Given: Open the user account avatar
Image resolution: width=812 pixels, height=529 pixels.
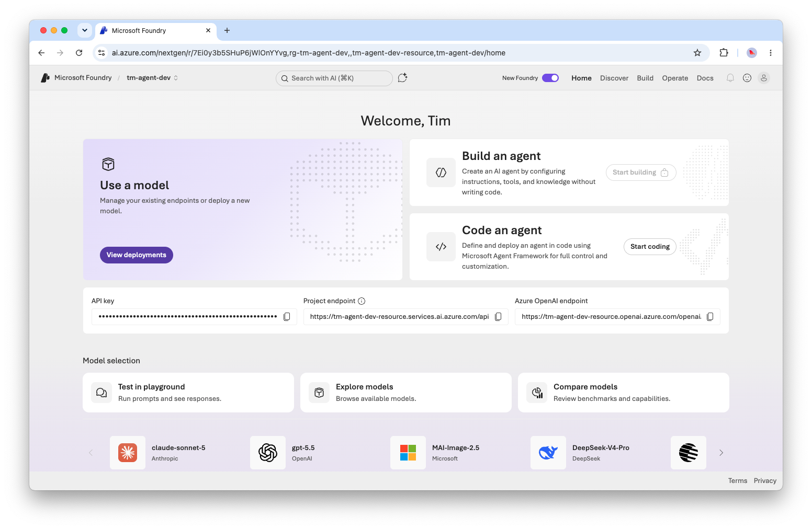Looking at the screenshot, I should [x=764, y=78].
